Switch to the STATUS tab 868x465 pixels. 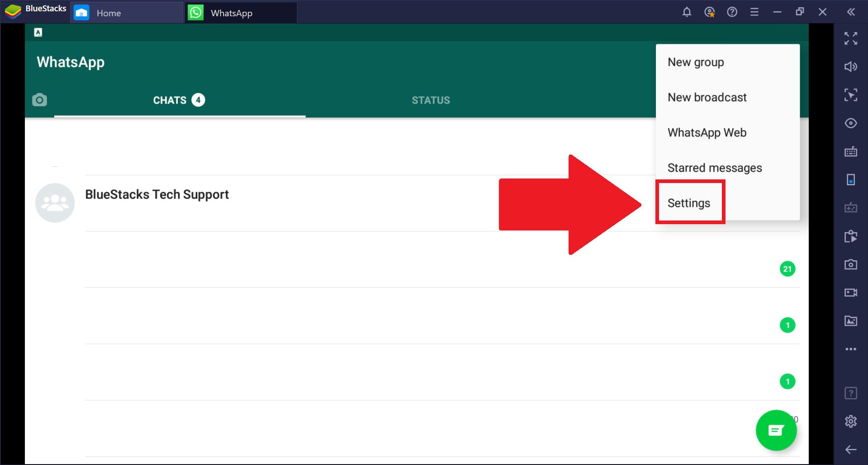pyautogui.click(x=431, y=100)
